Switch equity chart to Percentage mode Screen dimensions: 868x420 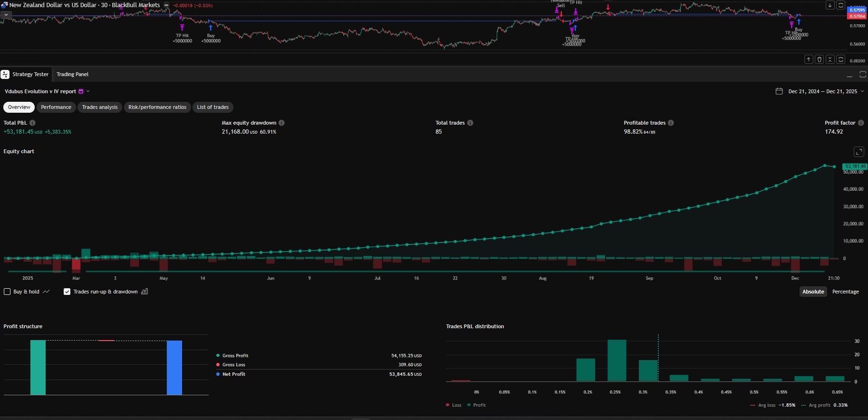(x=845, y=292)
